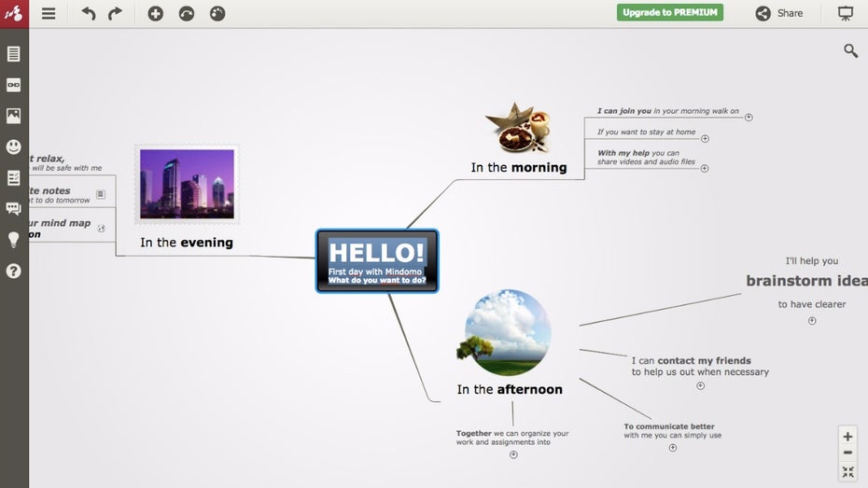The height and width of the screenshot is (488, 868).
Task: Fit map to screen icon
Action: (847, 472)
